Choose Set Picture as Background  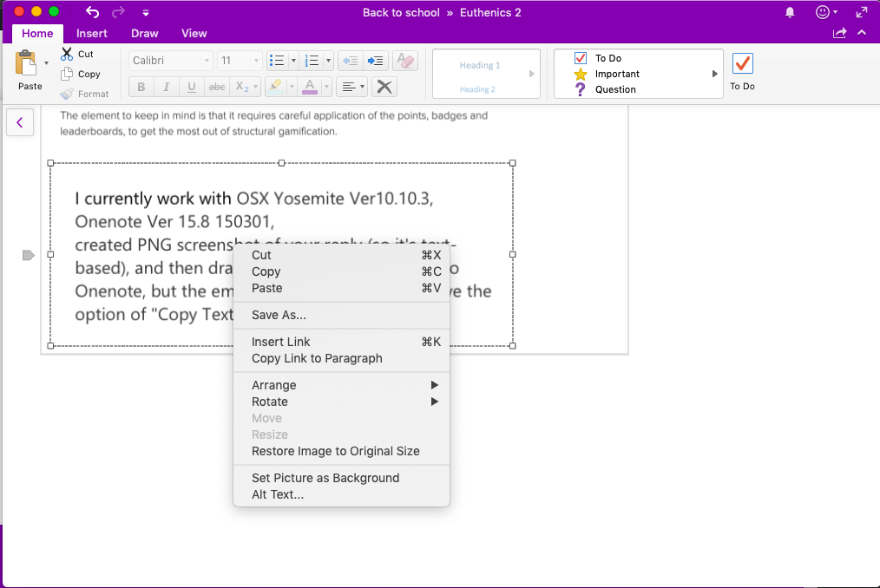pyautogui.click(x=341, y=478)
